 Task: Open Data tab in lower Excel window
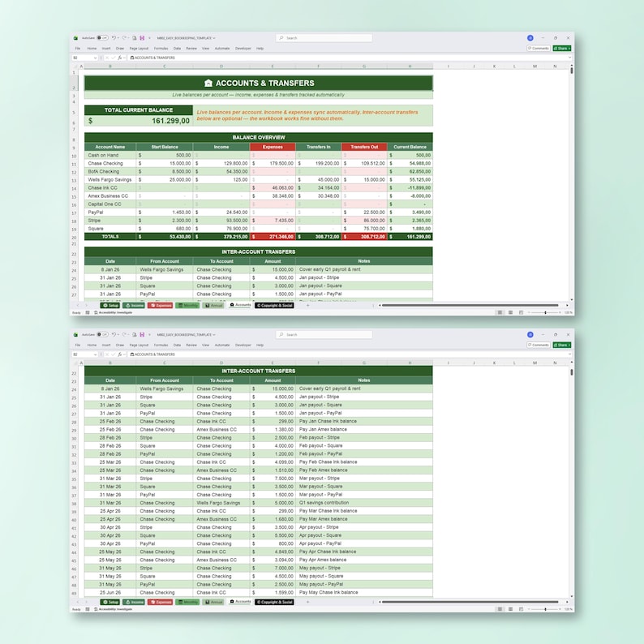pos(177,345)
